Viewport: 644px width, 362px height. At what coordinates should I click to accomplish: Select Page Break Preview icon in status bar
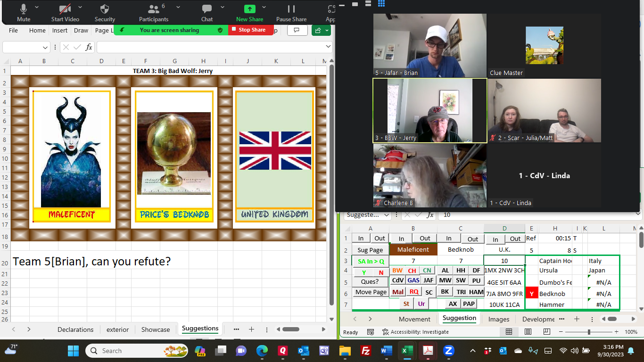pyautogui.click(x=548, y=332)
